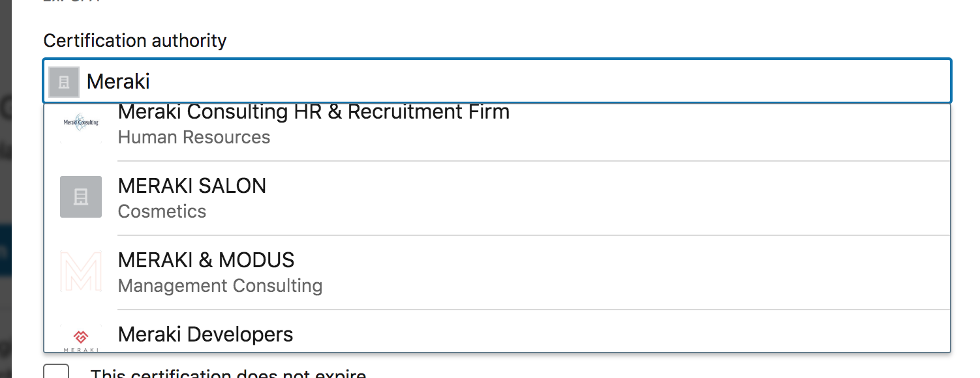Click "This certification does not expire" label

pos(228,374)
